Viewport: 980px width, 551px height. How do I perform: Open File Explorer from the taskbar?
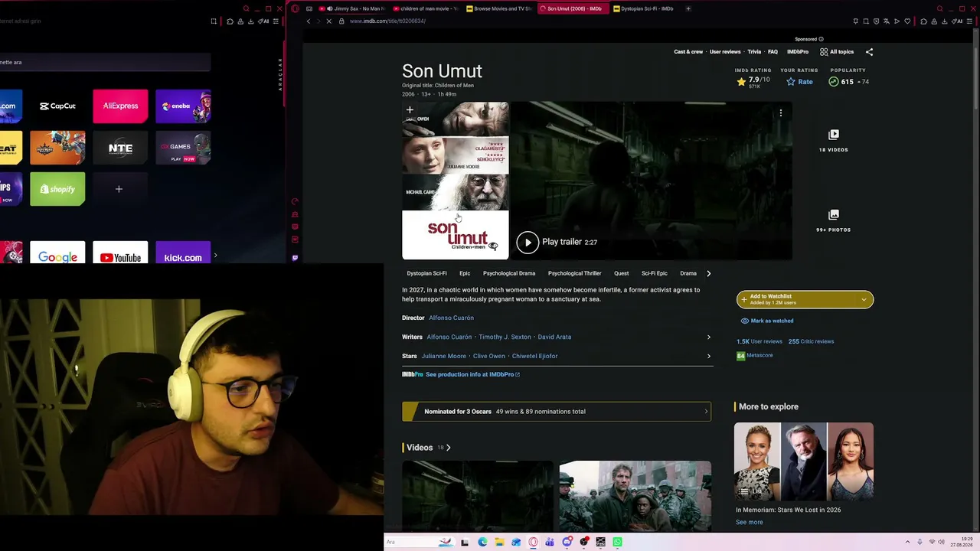[499, 542]
